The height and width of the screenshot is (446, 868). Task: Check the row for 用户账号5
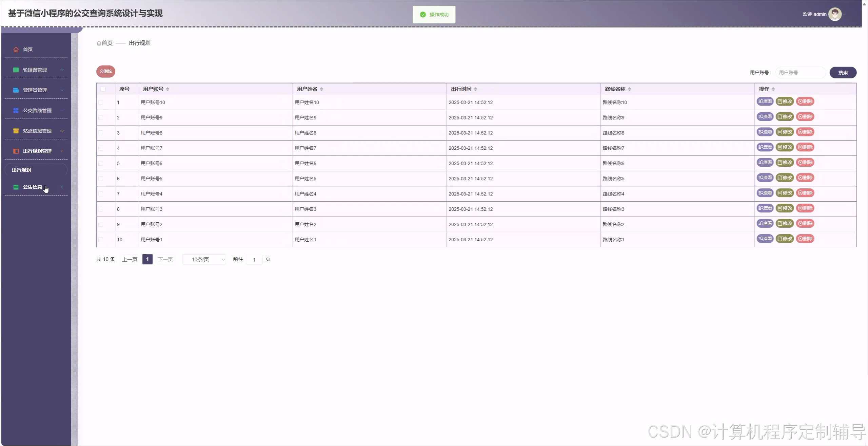101,179
